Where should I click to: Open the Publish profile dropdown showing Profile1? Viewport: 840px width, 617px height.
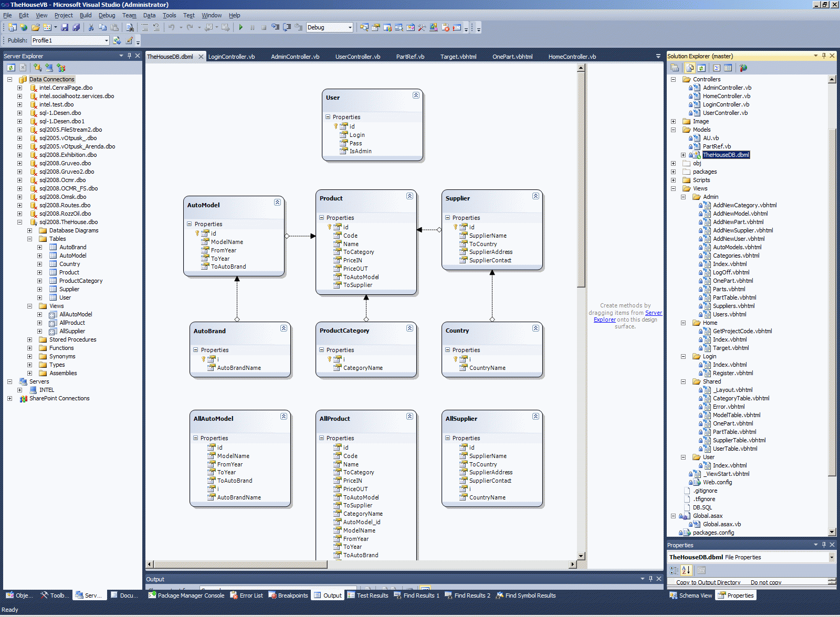[x=106, y=40]
